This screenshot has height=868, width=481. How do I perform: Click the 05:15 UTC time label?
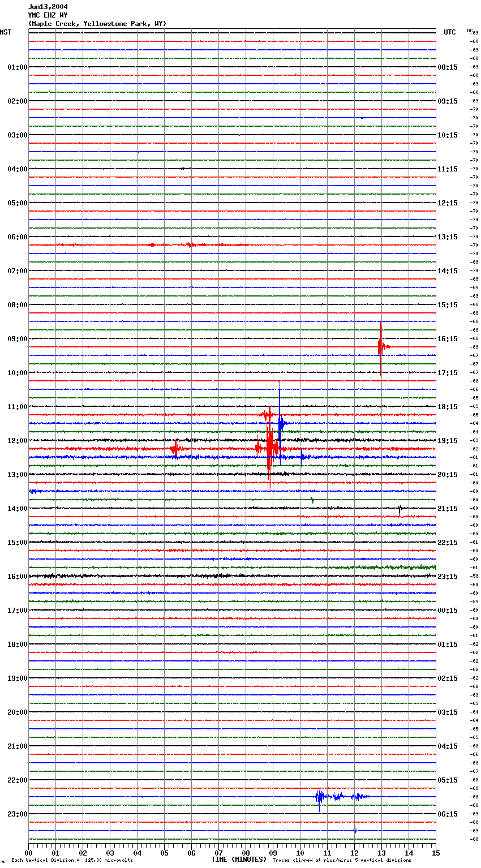448,780
